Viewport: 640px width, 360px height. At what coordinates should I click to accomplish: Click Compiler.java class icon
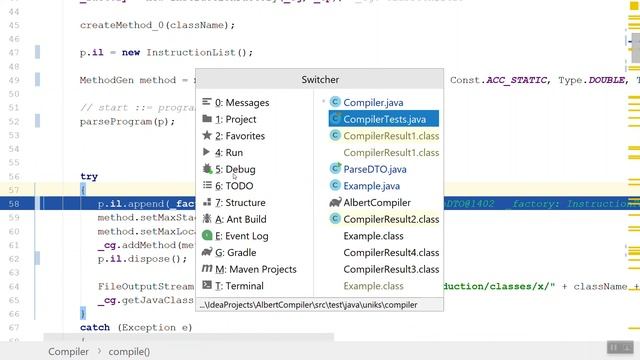335,102
